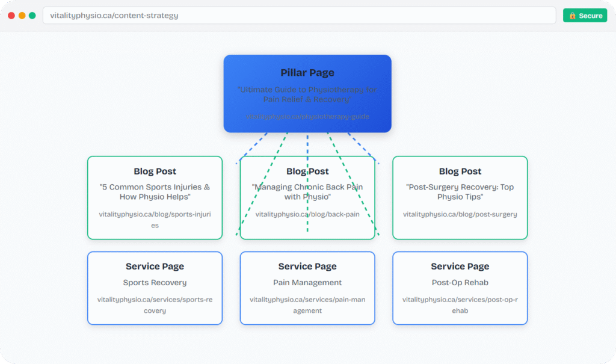616x364 pixels.
Task: Click Service Page heading above Sports Recovery
Action: pyautogui.click(x=155, y=267)
